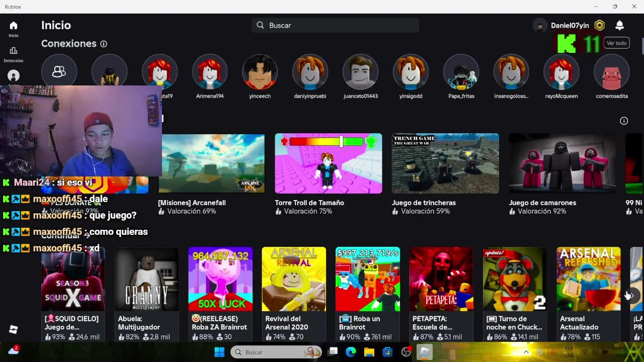Open the SQUID CIELO game card
The width and height of the screenshot is (644, 362).
(73, 294)
